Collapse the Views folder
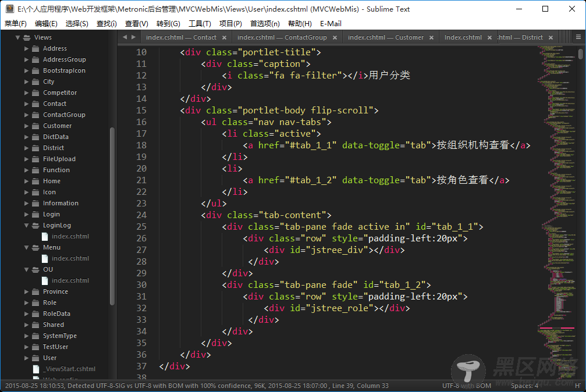586x392 pixels. click(x=17, y=37)
